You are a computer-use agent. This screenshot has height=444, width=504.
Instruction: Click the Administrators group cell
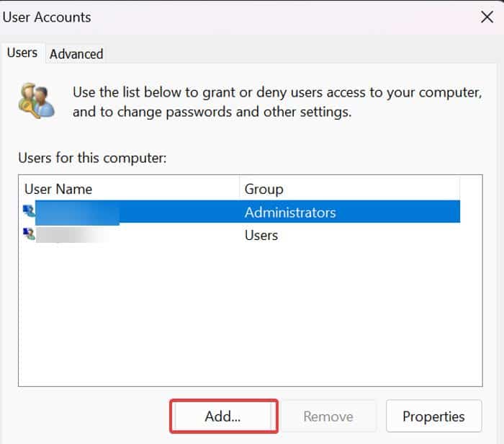pos(290,213)
